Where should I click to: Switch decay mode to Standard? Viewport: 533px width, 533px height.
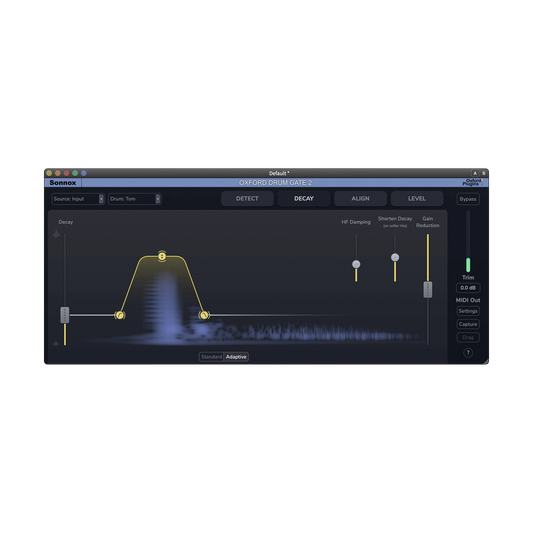[211, 357]
